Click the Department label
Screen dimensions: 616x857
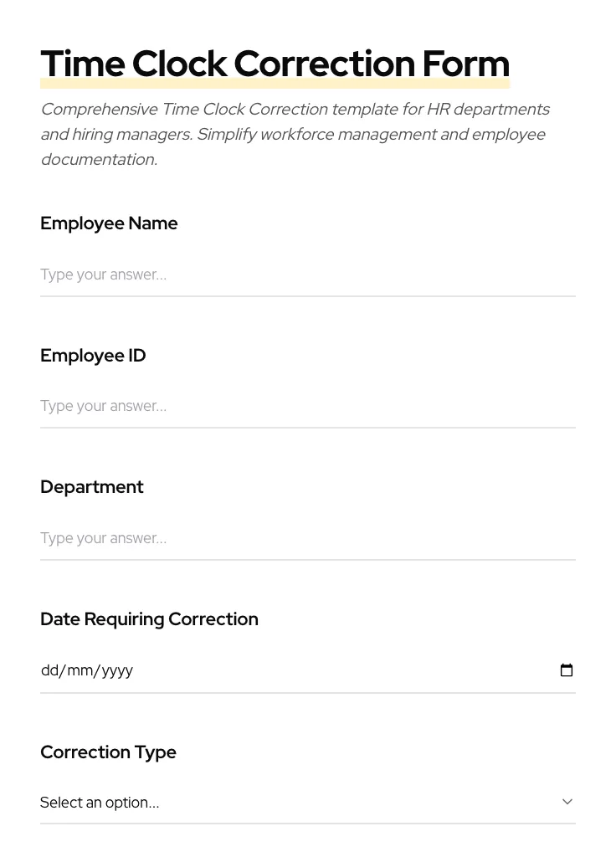pyautogui.click(x=92, y=487)
